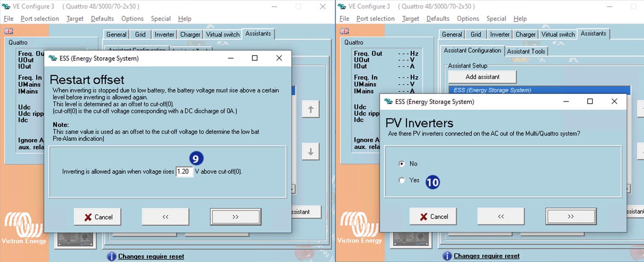Click UK flag language icon in right window

coord(344,31)
